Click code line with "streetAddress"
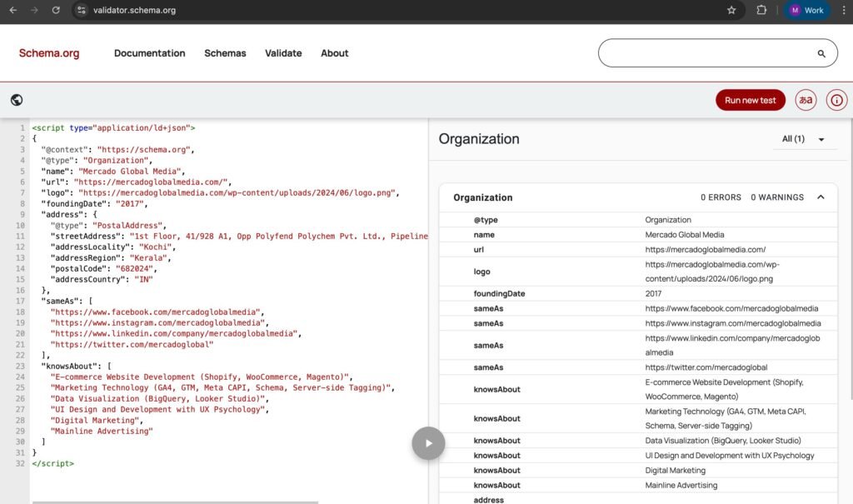This screenshot has height=504, width=853. [239, 237]
